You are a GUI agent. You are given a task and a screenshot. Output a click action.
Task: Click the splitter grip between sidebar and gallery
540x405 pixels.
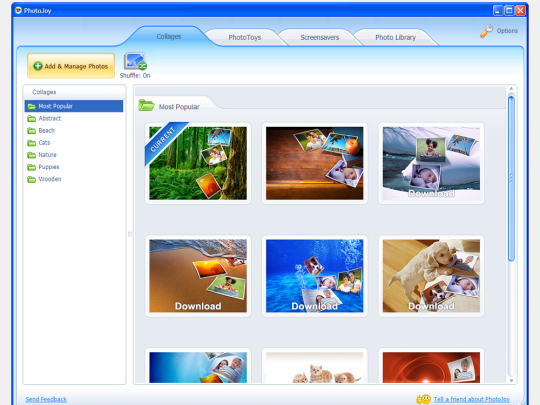[x=130, y=234]
